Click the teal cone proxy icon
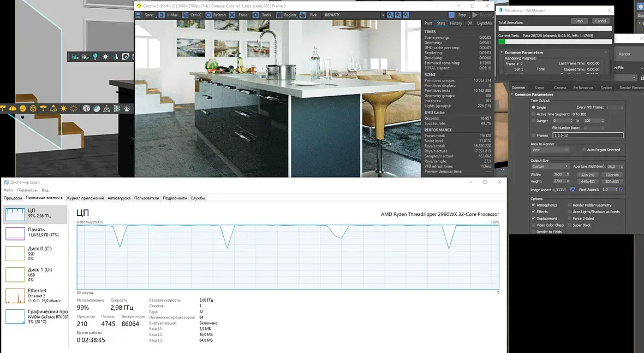Screen dimensions: 644x353 115,57
